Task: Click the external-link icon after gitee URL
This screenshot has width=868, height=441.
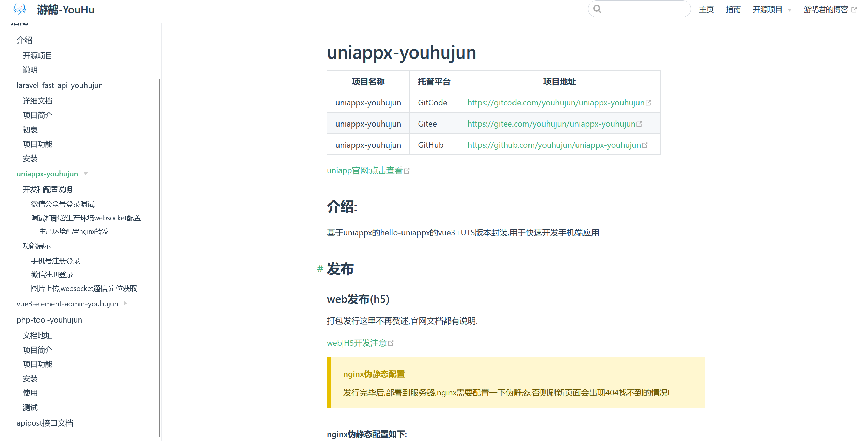Action: pyautogui.click(x=639, y=124)
